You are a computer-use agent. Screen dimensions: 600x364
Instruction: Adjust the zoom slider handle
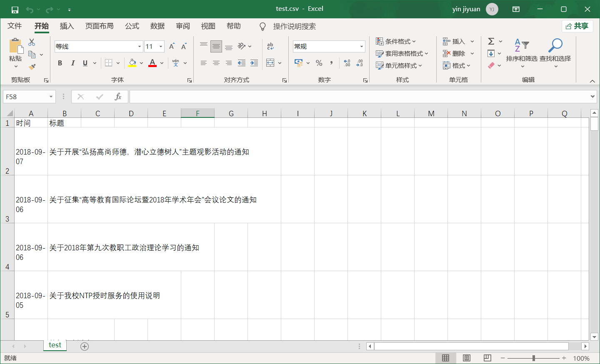pos(534,358)
